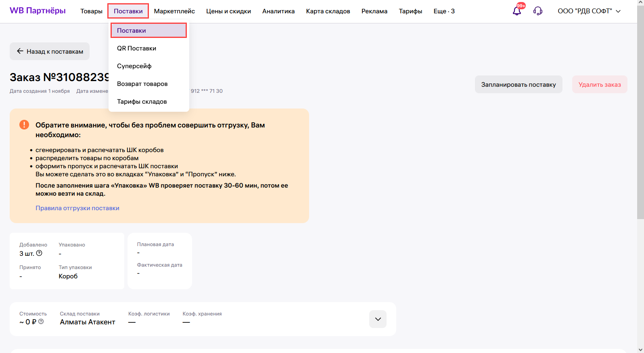644x353 pixels.
Task: Click the page vertical scrollbar
Action: point(640,121)
